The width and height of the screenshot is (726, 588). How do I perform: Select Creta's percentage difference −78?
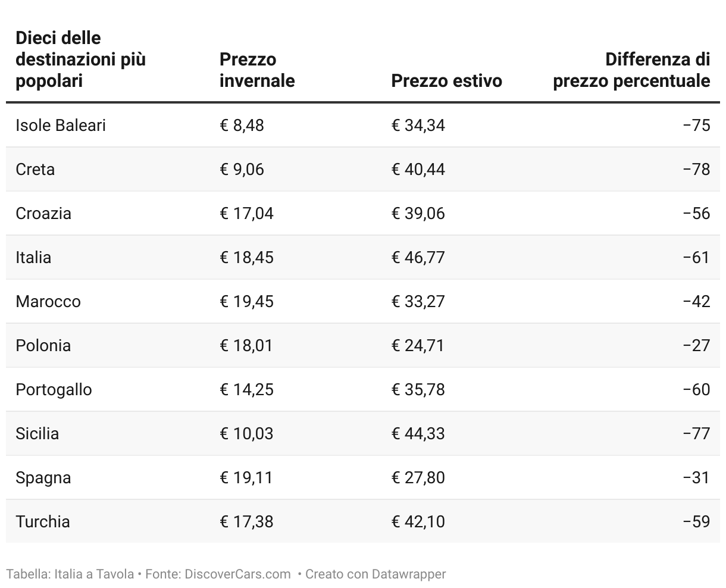pyautogui.click(x=696, y=170)
